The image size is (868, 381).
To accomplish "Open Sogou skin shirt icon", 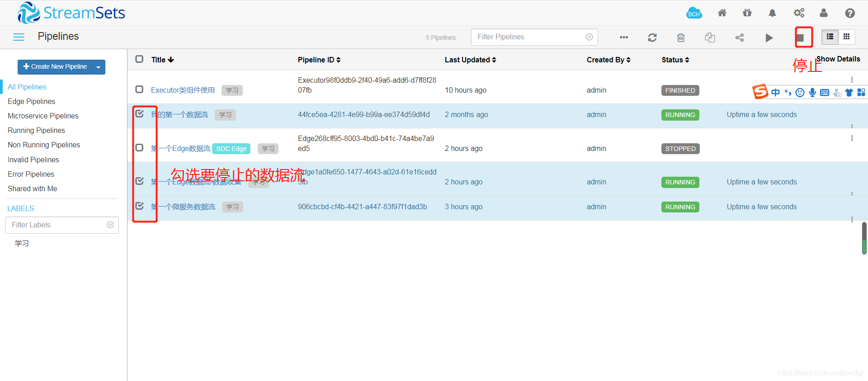I will point(849,93).
